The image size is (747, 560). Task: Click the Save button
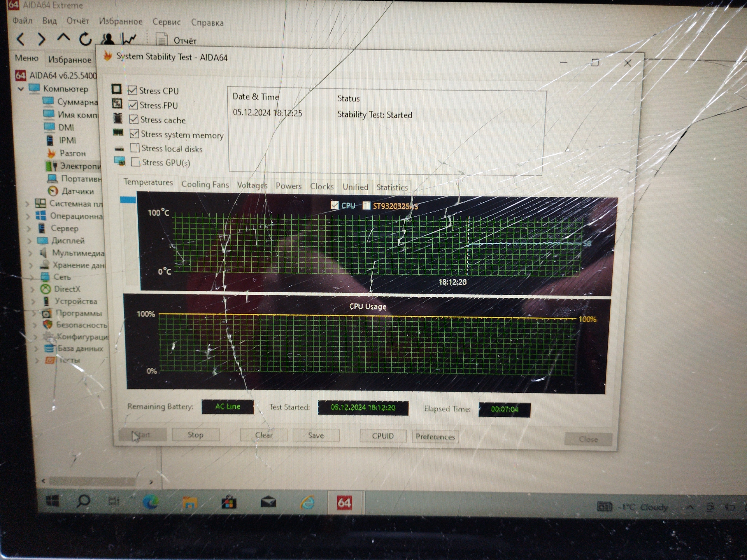tap(316, 436)
